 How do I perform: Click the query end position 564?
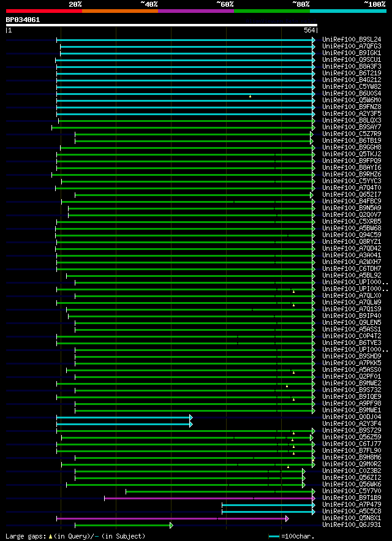pos(309,31)
